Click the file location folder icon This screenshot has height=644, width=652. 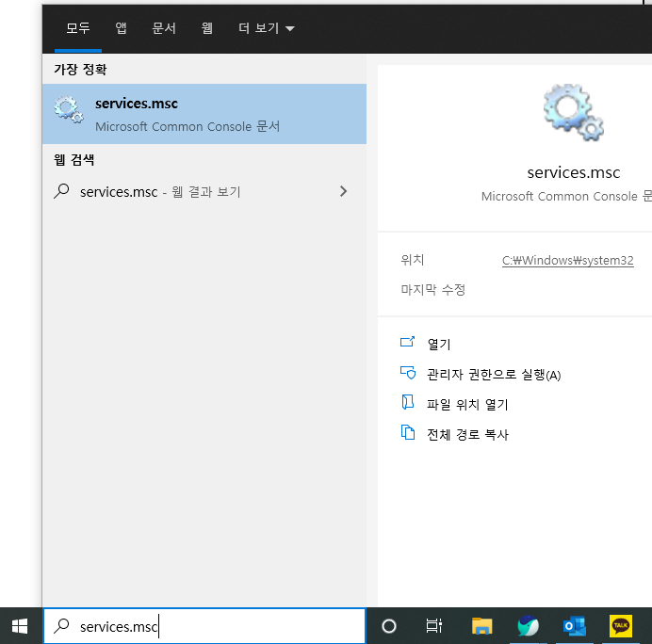click(x=407, y=402)
